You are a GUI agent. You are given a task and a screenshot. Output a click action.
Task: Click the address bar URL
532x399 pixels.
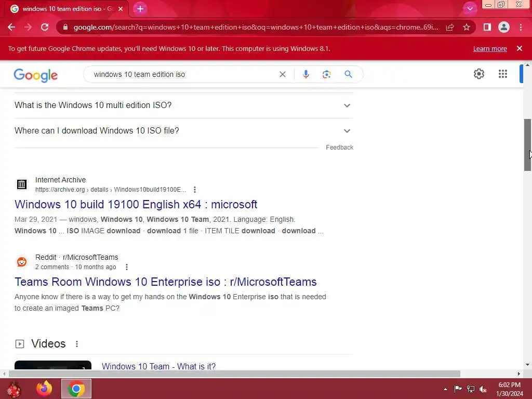[x=256, y=27]
